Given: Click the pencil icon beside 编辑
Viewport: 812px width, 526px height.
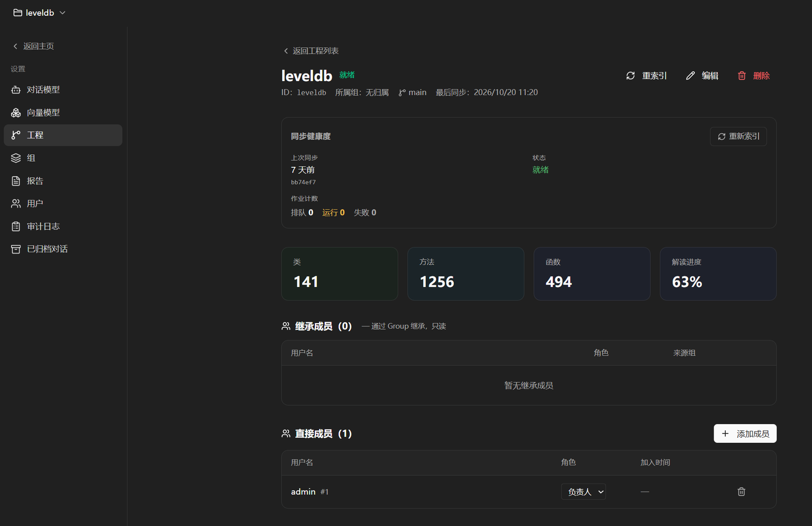Looking at the screenshot, I should coord(690,76).
